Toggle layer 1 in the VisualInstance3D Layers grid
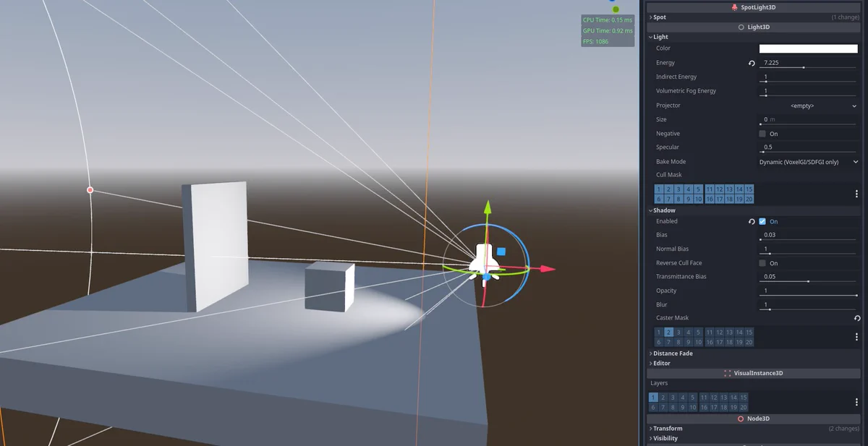 click(x=653, y=398)
